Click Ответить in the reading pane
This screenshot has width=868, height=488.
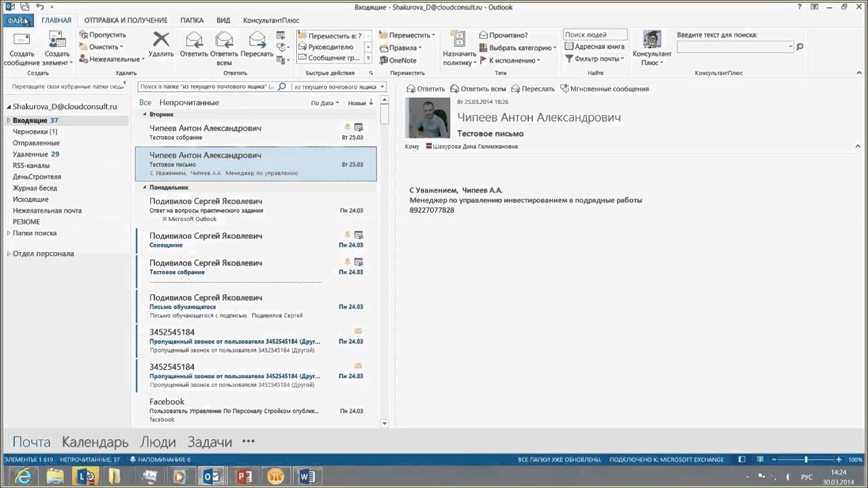[x=425, y=89]
